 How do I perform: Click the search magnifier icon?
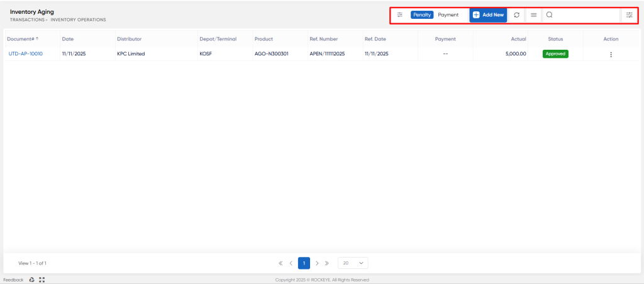pyautogui.click(x=549, y=14)
